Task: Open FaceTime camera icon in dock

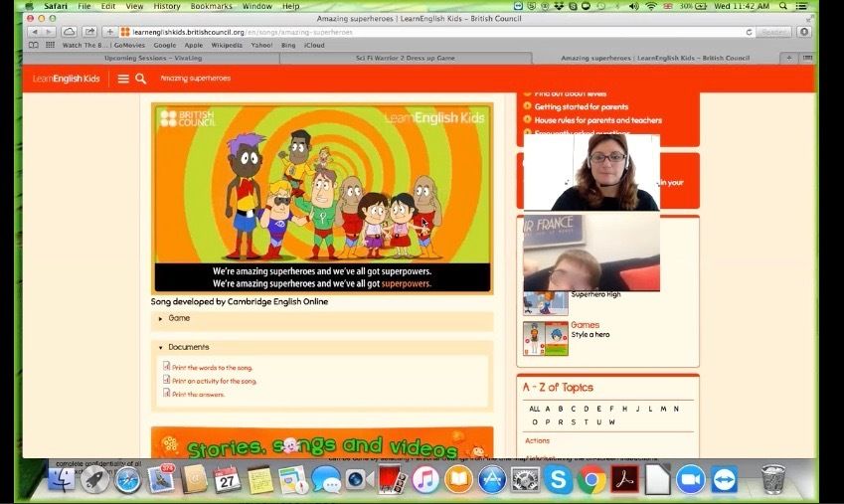Action: [x=359, y=479]
